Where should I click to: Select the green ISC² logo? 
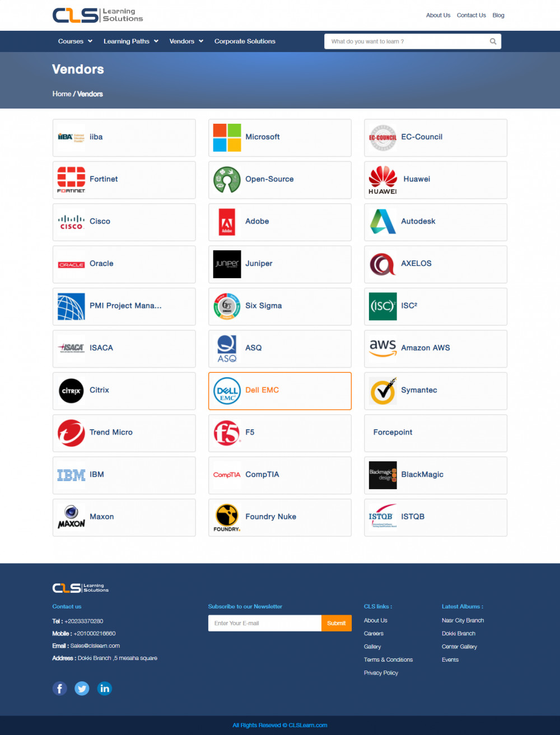pos(382,306)
